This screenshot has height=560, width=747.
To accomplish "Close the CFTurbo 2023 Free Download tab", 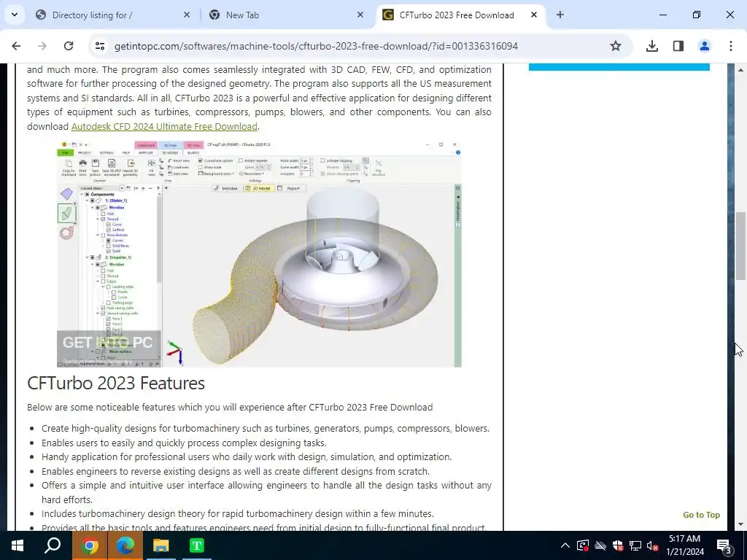I will 534,15.
